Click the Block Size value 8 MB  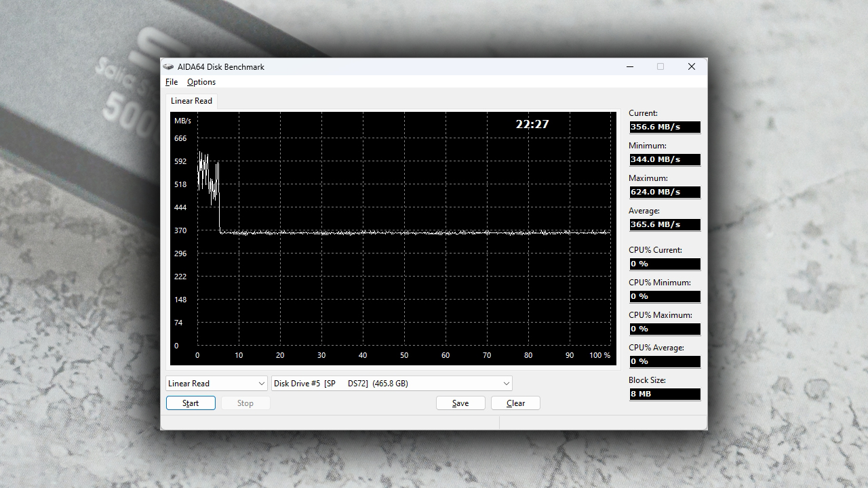coord(665,394)
